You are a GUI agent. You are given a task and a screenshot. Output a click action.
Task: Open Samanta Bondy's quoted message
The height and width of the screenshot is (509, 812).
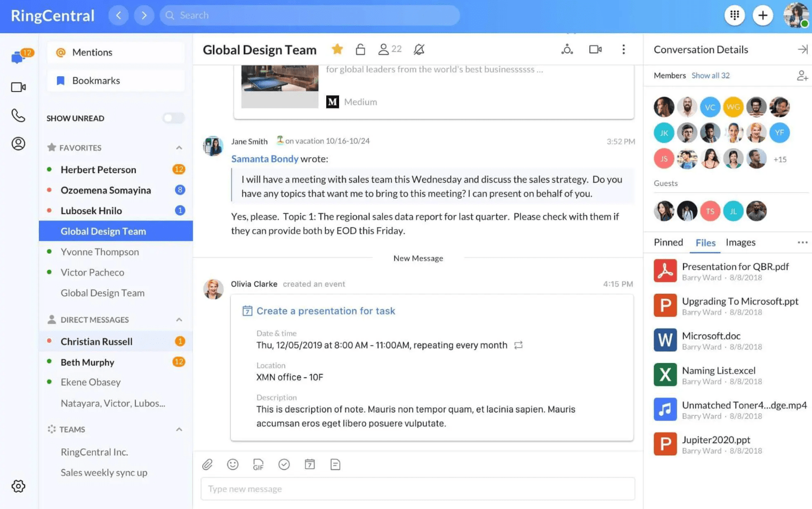(265, 158)
